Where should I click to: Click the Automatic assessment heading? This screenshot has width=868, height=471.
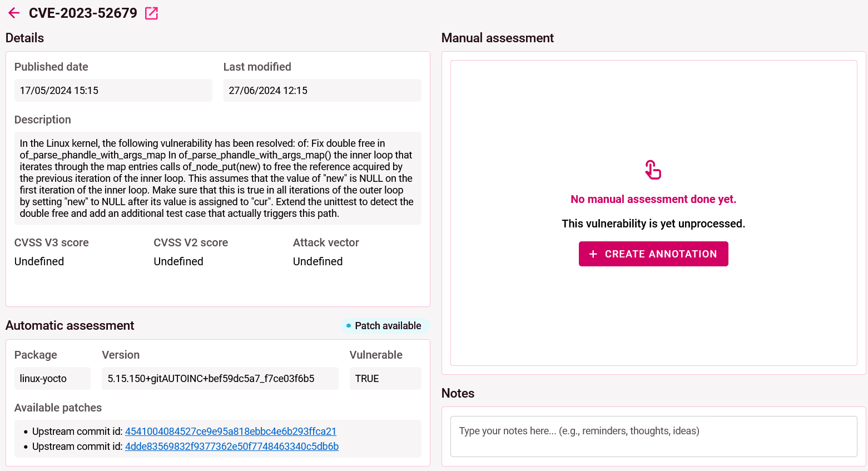(x=70, y=326)
